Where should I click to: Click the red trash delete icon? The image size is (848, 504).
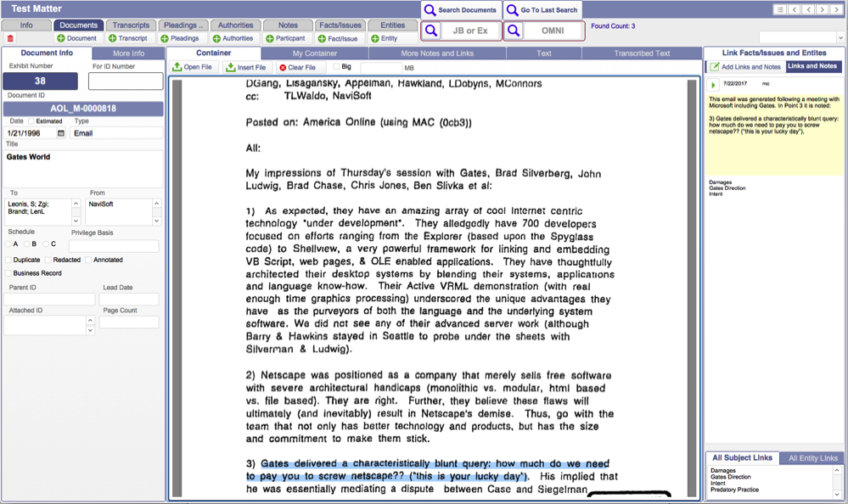pos(10,38)
